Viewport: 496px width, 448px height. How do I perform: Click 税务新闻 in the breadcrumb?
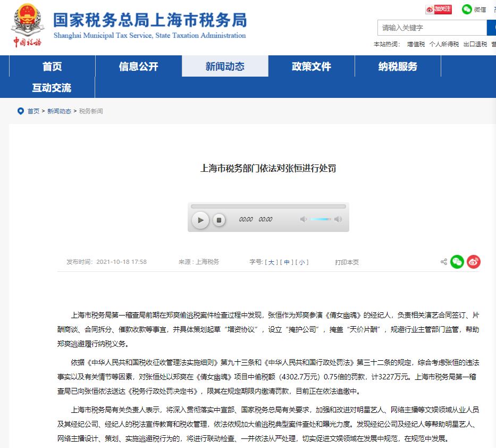point(91,111)
